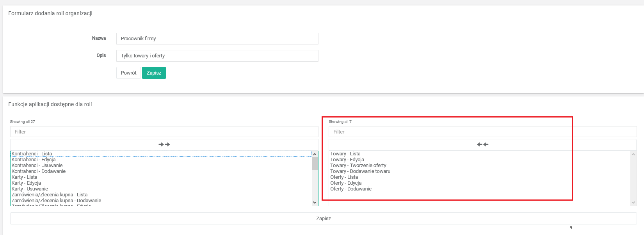Click the remove-all double left arrow icon

coord(482,144)
